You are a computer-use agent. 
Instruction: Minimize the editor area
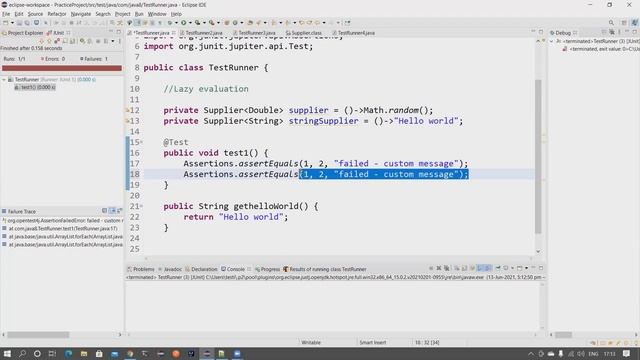pos(533,32)
